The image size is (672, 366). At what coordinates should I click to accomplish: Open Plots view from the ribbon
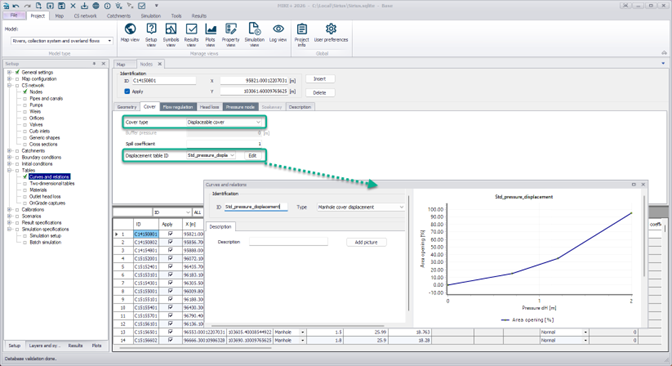tap(210, 34)
